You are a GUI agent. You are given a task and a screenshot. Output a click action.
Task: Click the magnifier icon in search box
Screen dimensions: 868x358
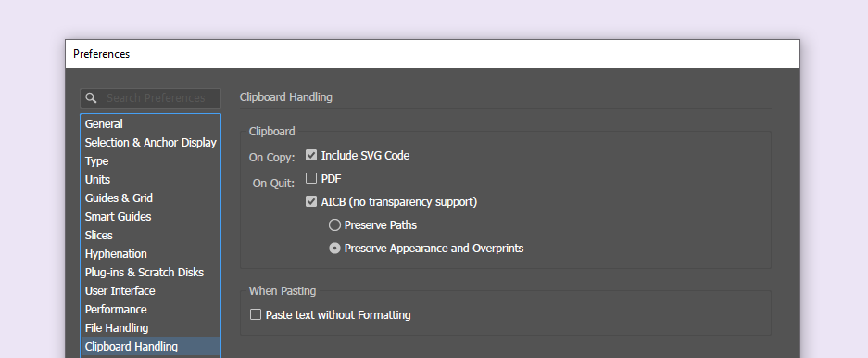click(x=92, y=98)
